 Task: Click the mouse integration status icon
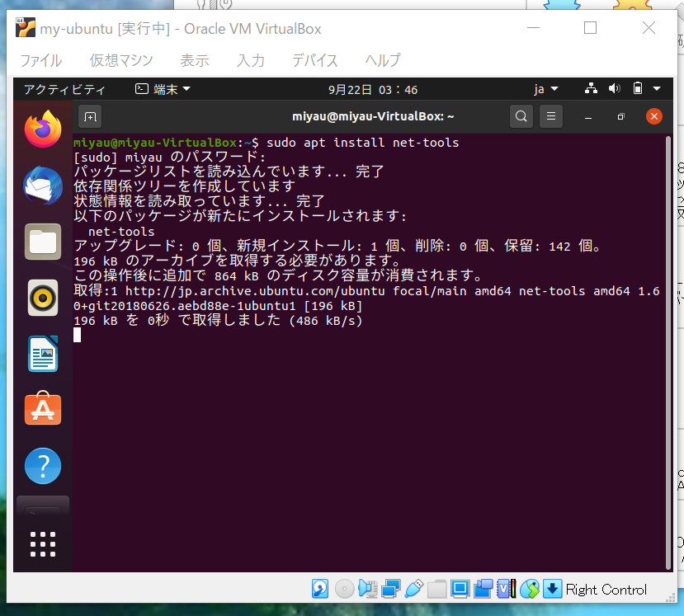[530, 589]
